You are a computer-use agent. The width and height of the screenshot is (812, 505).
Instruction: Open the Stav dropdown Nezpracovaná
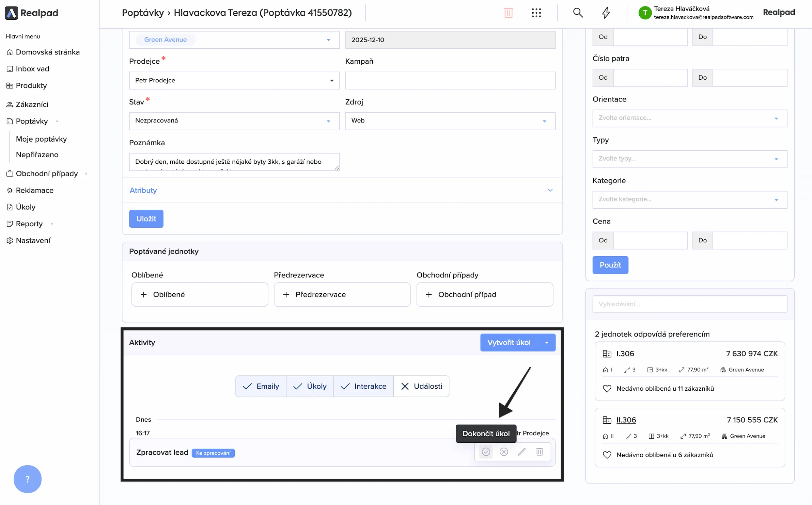point(234,121)
